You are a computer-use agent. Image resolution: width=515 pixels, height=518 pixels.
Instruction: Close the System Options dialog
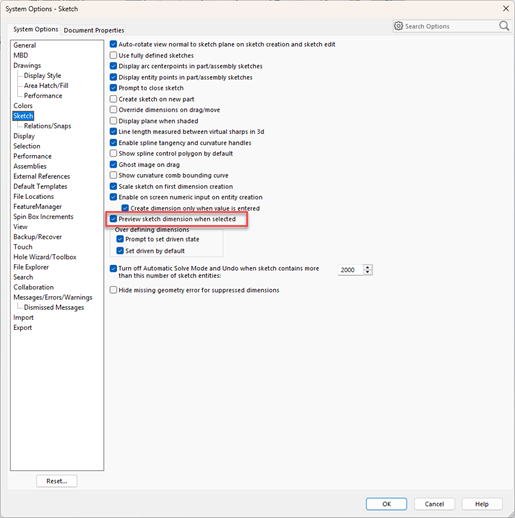[506, 8]
